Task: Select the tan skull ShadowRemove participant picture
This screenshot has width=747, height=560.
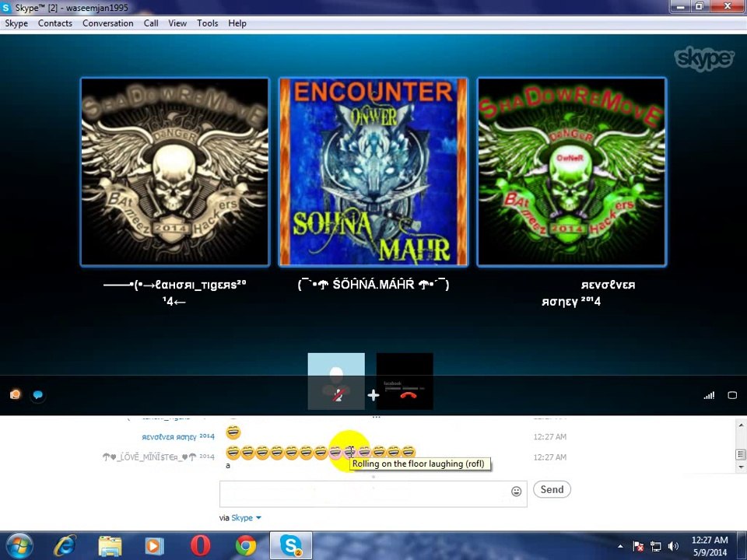Action: 175,171
